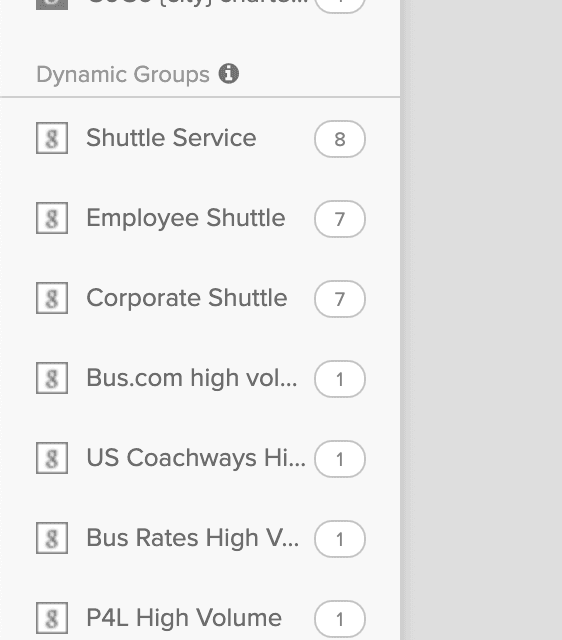The image size is (562, 640).
Task: Select the Bus Rates High V... group
Action: pos(193,538)
